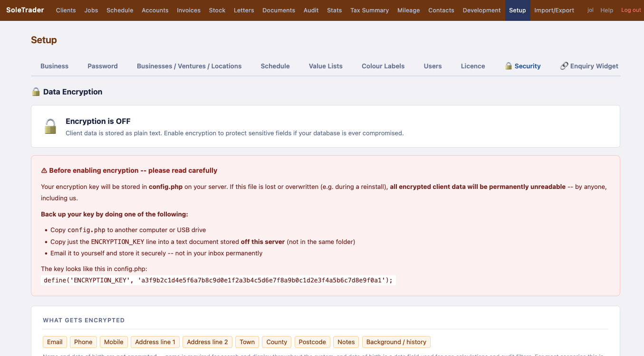Switch to the Password tab

pyautogui.click(x=103, y=66)
